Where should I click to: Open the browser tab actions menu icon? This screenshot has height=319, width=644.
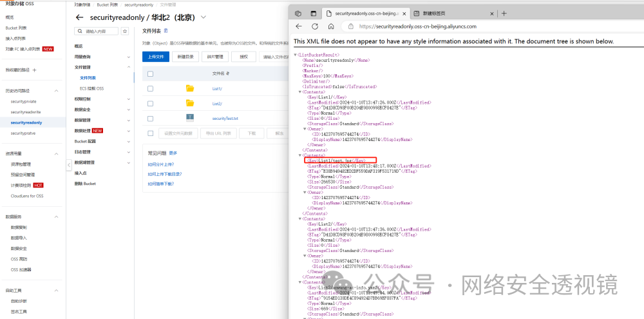pos(314,13)
